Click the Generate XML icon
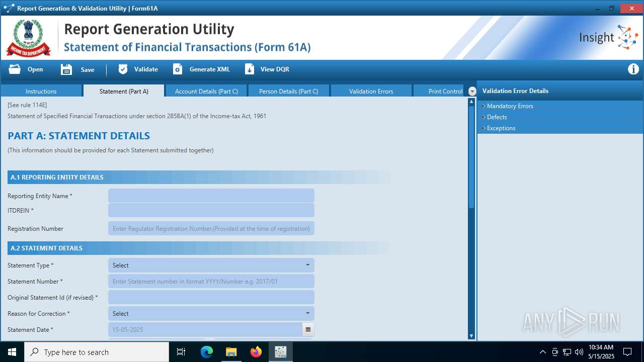The image size is (644, 362). (x=178, y=69)
